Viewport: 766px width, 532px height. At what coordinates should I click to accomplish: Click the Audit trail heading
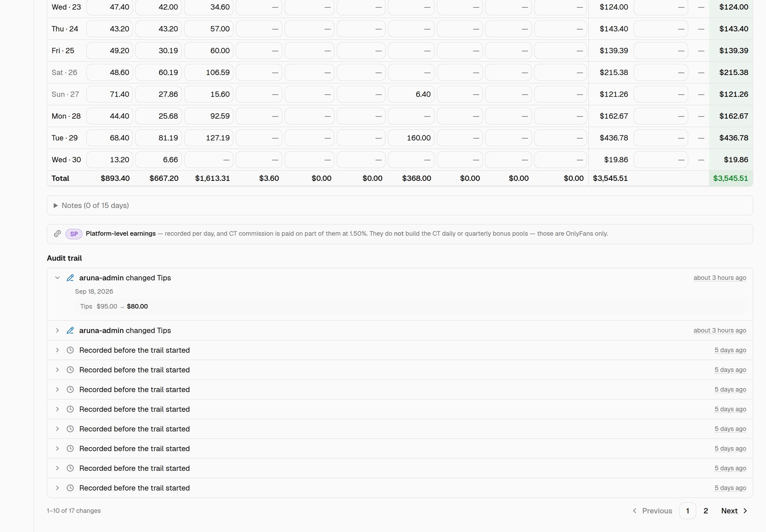[64, 258]
